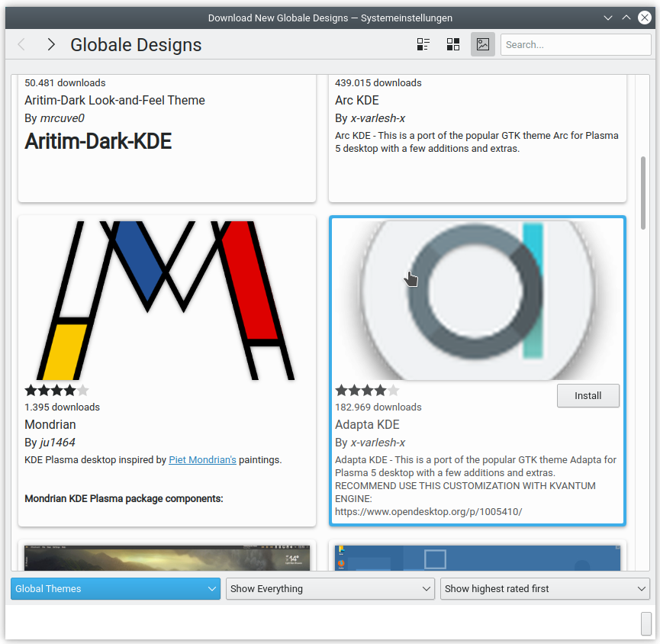This screenshot has height=644, width=660.
Task: Click the Search field
Action: pos(575,44)
